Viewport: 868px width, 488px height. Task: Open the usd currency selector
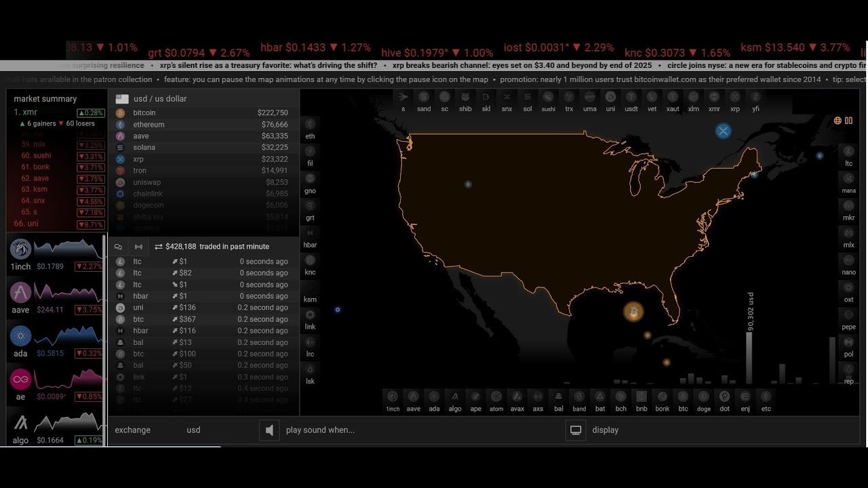pos(193,430)
